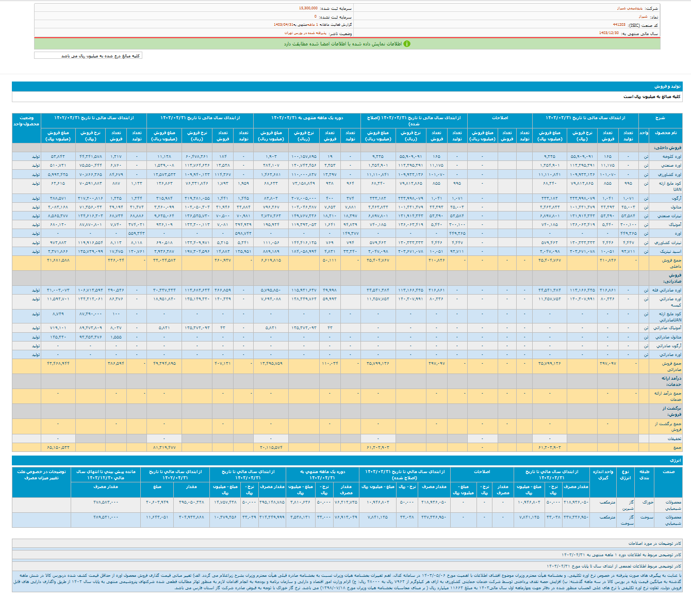Click the اصلاحات column header in sales table
Screen dimensions: 691x616
click(500, 118)
